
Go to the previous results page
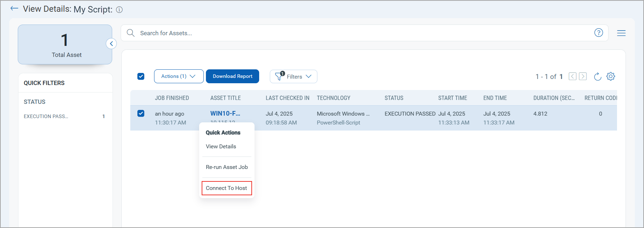[x=572, y=76]
